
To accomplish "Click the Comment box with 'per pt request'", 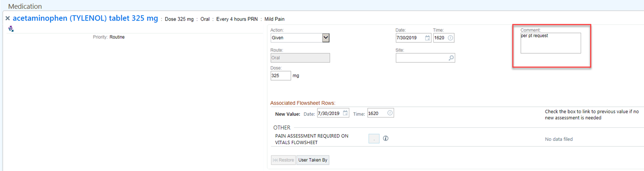I will 551,43.
